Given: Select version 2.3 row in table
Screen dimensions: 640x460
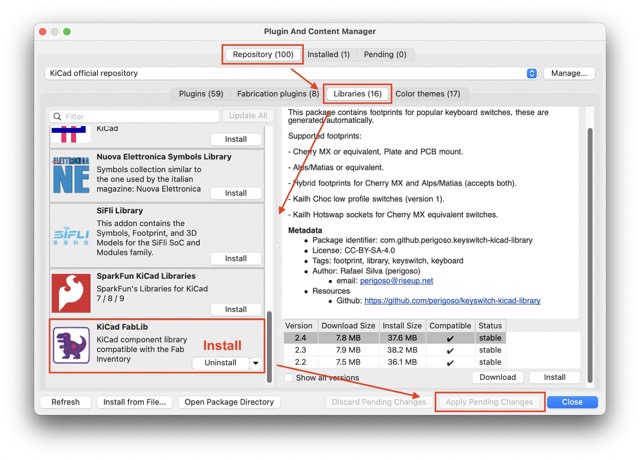Looking at the screenshot, I should pyautogui.click(x=395, y=350).
